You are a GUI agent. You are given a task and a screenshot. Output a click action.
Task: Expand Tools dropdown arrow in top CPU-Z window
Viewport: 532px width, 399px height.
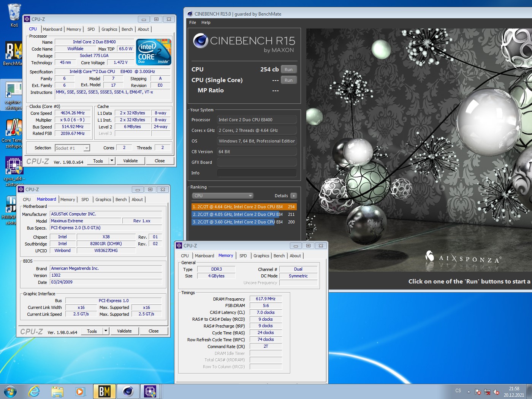(x=112, y=161)
